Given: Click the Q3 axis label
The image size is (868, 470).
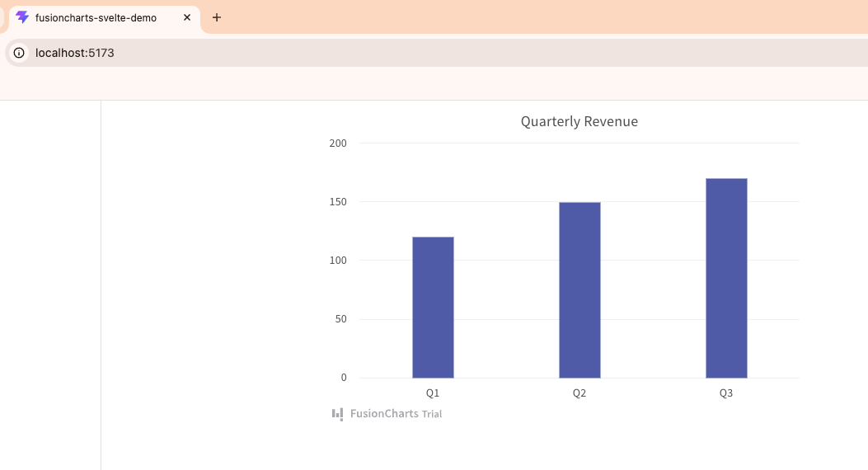Looking at the screenshot, I should [725, 393].
